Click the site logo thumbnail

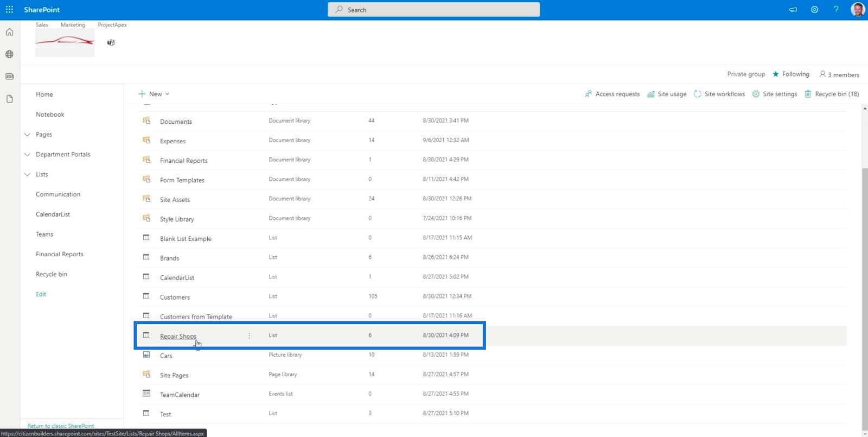click(65, 43)
